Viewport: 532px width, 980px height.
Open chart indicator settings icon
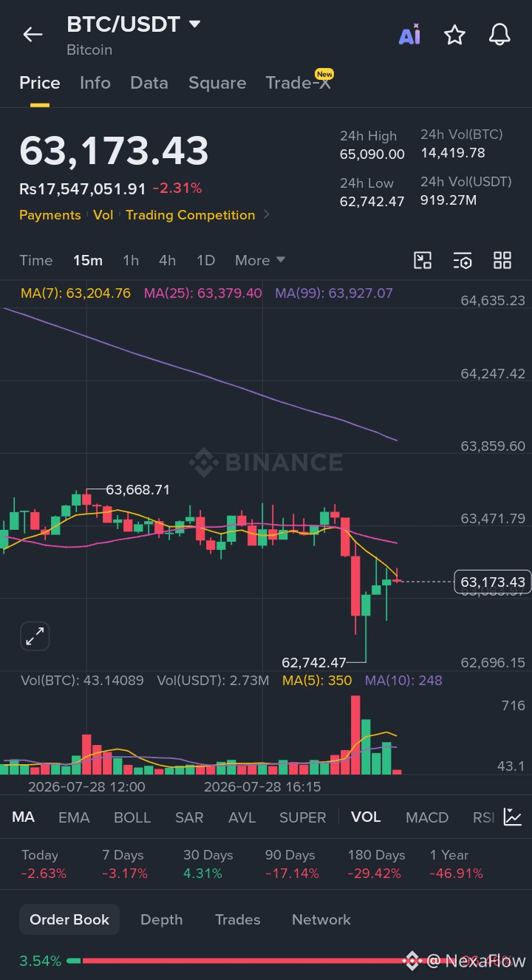[463, 260]
